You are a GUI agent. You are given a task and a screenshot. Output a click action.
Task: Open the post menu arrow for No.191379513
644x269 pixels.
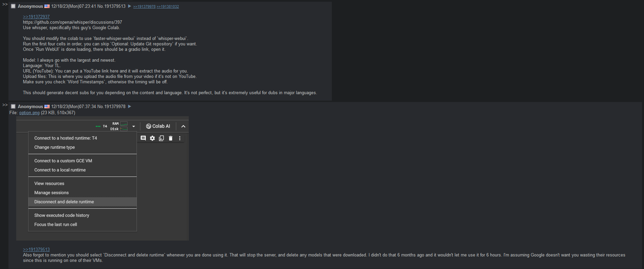pyautogui.click(x=130, y=6)
